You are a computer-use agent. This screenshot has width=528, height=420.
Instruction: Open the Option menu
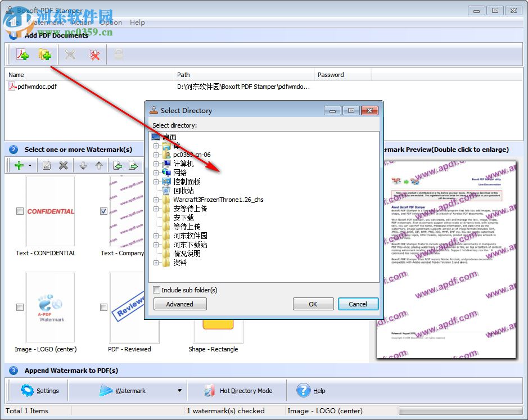(110, 22)
